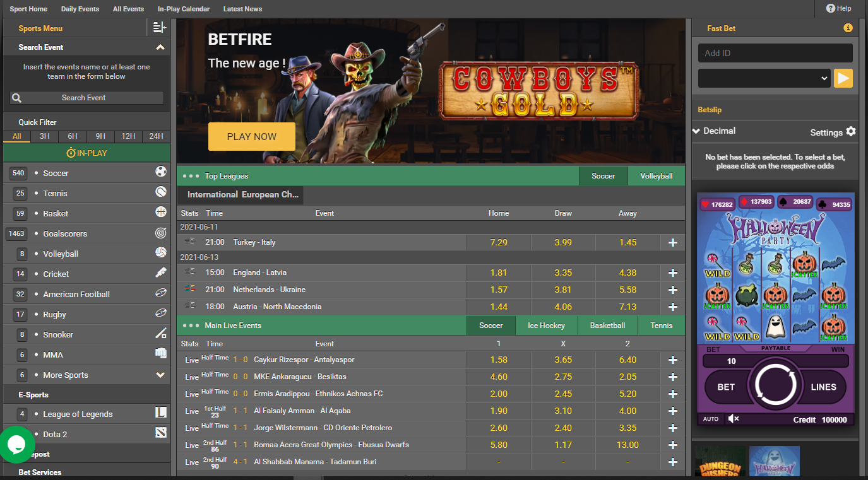The width and height of the screenshot is (868, 480).
Task: Expand more markets for MKE Ankaragucu - Besiktas
Action: pos(673,377)
